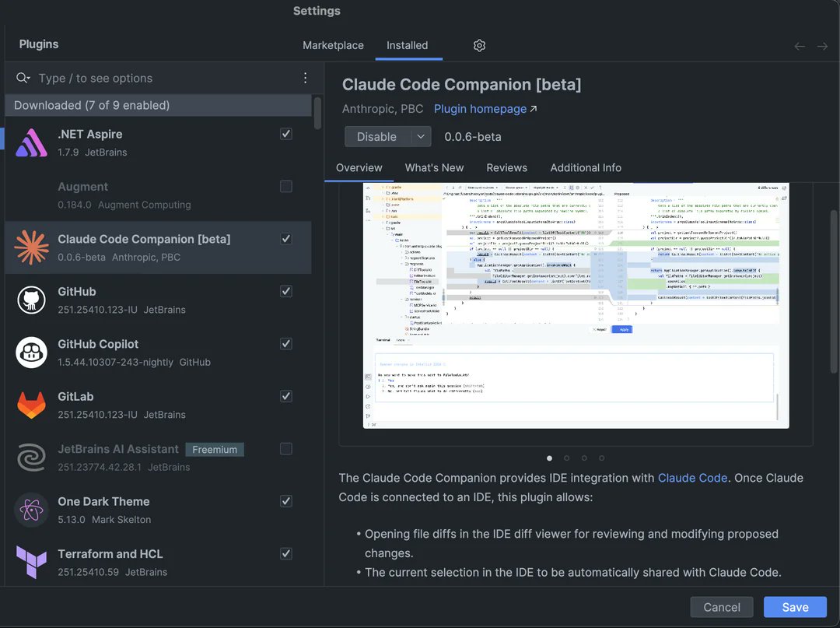The width and height of the screenshot is (840, 628).
Task: Show the second screenshot via carousel dot
Action: pyautogui.click(x=567, y=458)
